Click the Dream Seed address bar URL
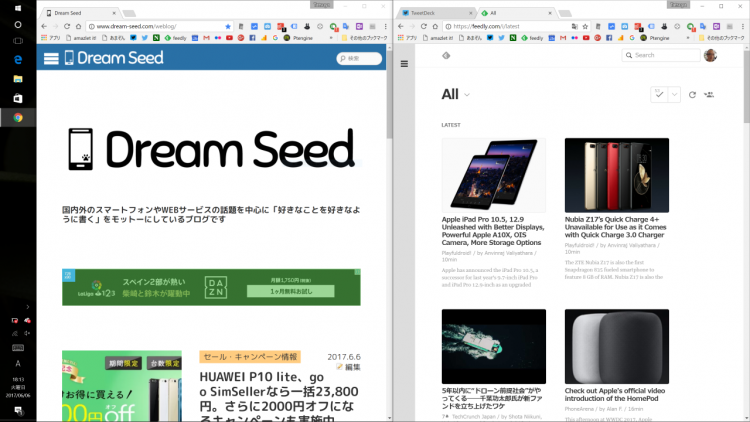 [x=136, y=26]
